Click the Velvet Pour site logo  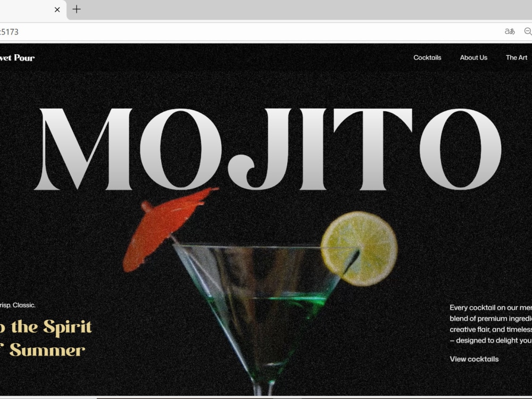[17, 58]
